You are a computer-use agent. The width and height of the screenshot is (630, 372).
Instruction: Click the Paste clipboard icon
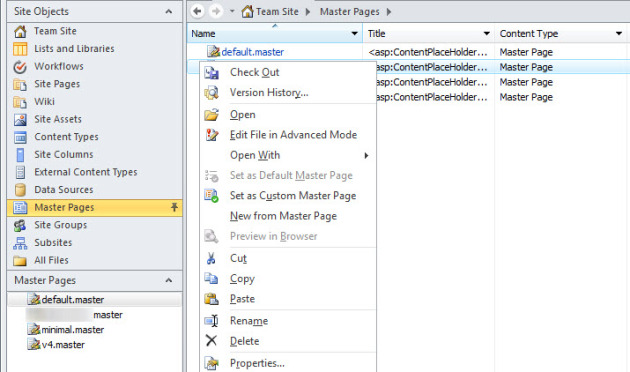tap(211, 299)
